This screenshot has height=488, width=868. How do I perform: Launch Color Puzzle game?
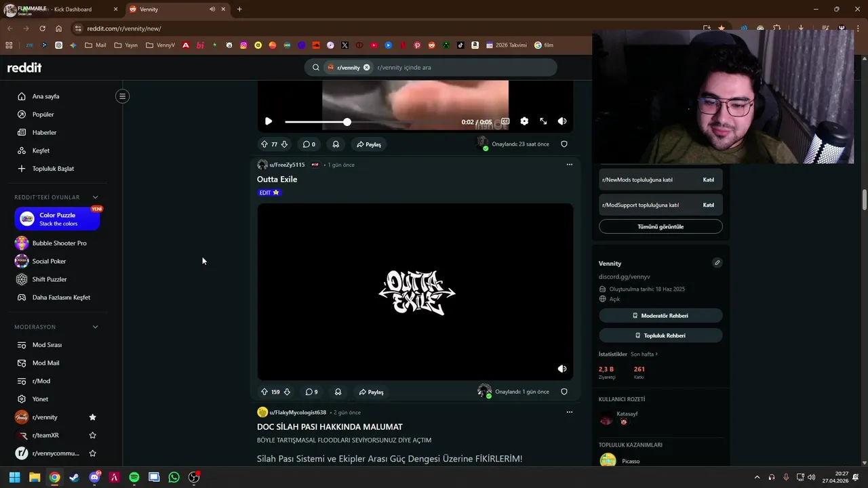pos(57,218)
